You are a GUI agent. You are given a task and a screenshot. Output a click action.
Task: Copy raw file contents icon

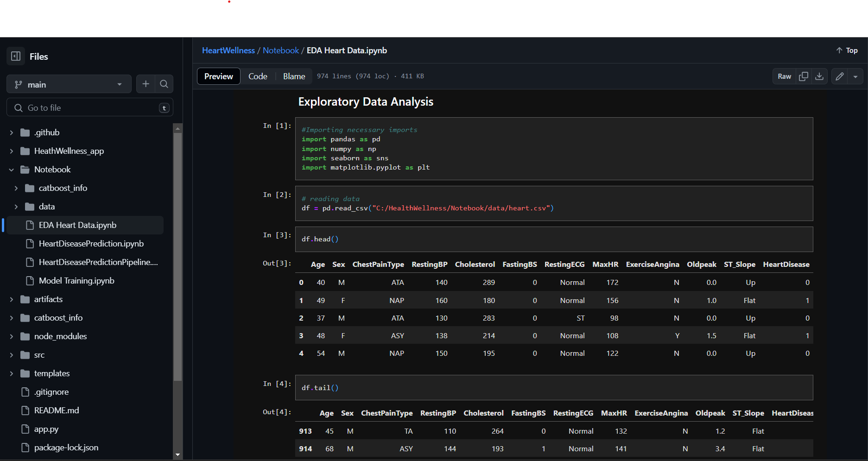pyautogui.click(x=804, y=76)
